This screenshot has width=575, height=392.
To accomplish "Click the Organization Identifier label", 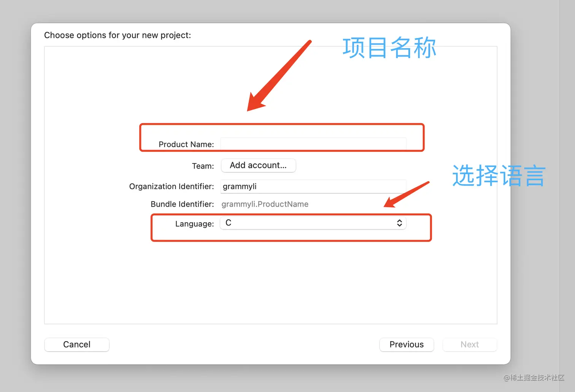I will tap(171, 186).
